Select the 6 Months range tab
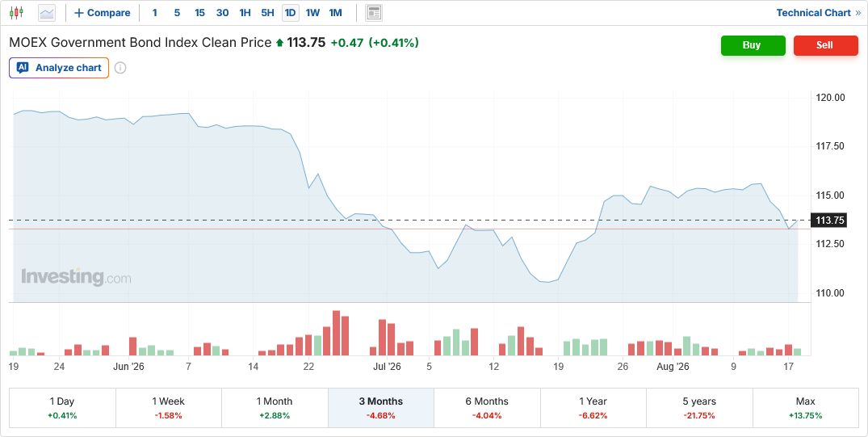Image resolution: width=868 pixels, height=437 pixels. [x=487, y=408]
